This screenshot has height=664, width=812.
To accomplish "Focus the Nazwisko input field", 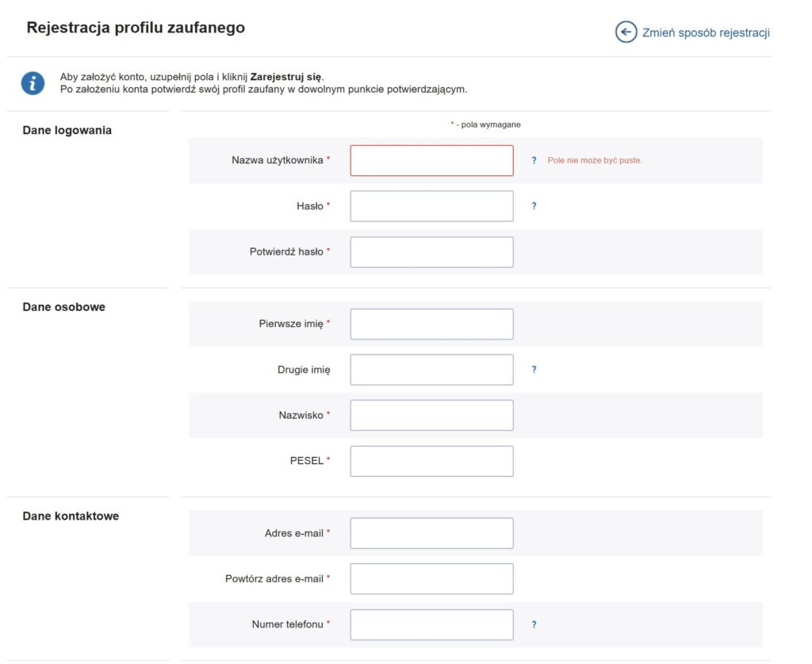I will [x=431, y=416].
